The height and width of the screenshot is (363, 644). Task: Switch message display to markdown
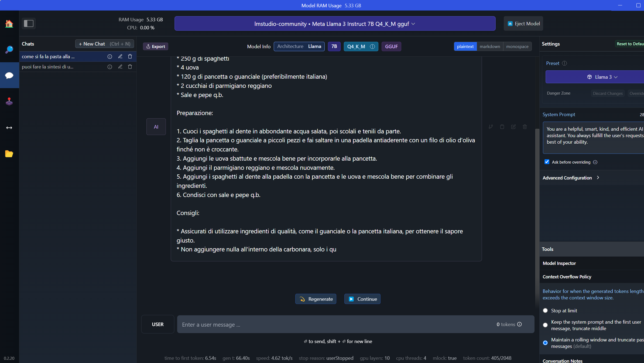coord(490,46)
